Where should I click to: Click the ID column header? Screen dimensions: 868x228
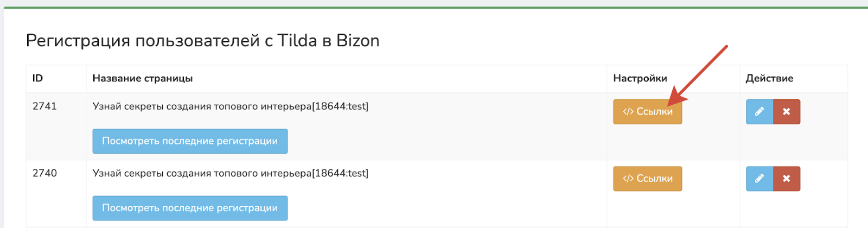[x=37, y=78]
